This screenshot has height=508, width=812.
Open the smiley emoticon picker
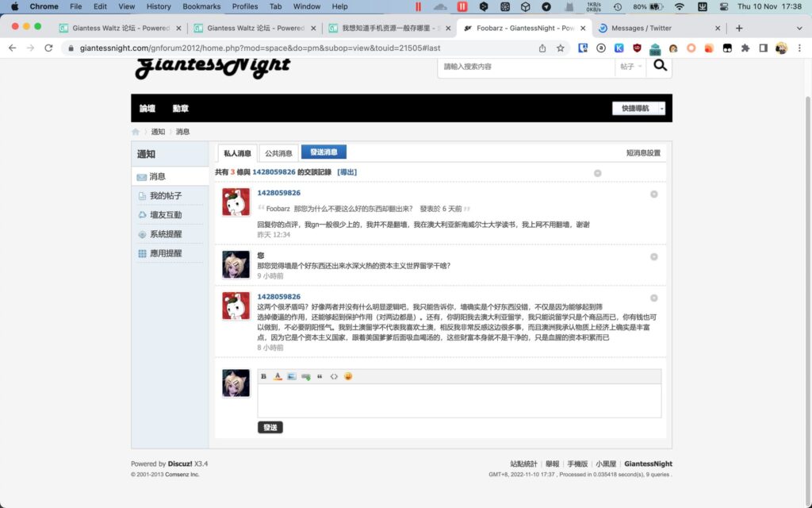point(348,376)
